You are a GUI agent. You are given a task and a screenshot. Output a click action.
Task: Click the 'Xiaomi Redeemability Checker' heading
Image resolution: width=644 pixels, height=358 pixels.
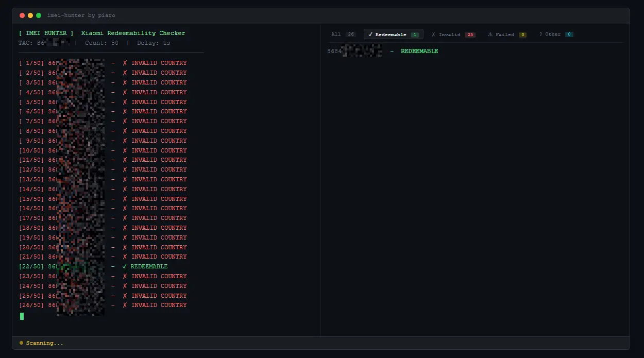(x=133, y=33)
